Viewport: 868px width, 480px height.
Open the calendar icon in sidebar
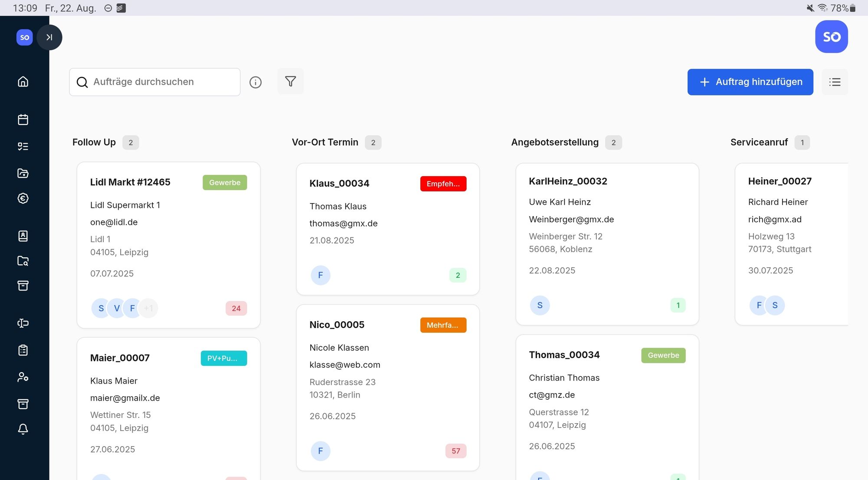tap(23, 119)
